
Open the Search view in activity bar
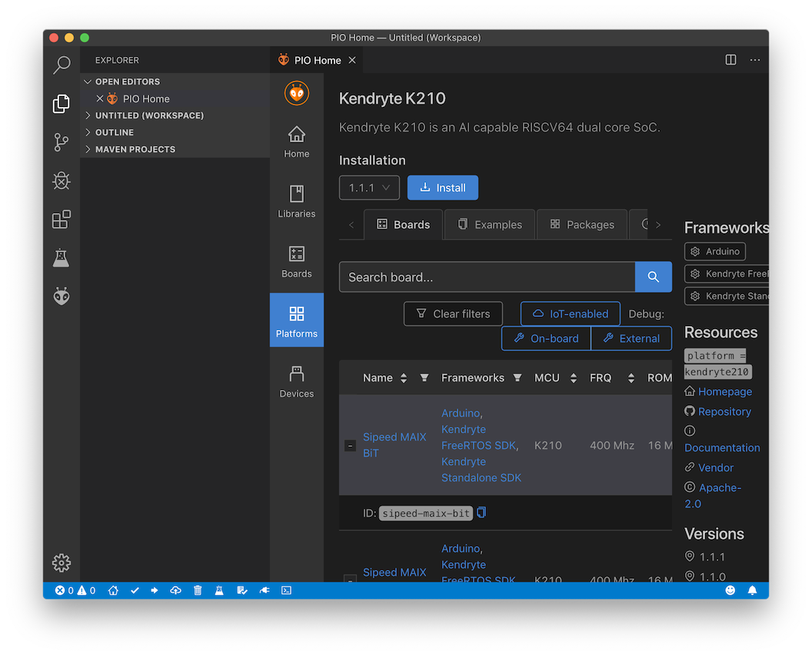tap(62, 65)
